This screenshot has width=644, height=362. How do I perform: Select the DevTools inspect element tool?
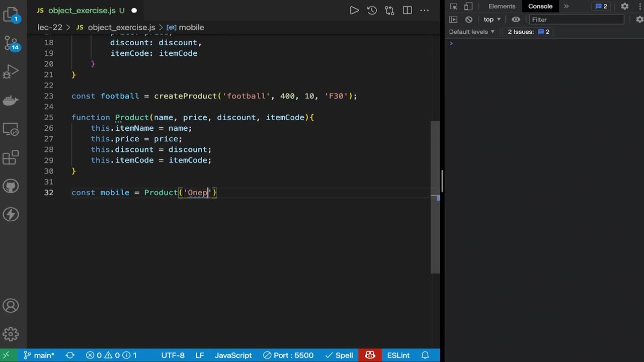453,7
